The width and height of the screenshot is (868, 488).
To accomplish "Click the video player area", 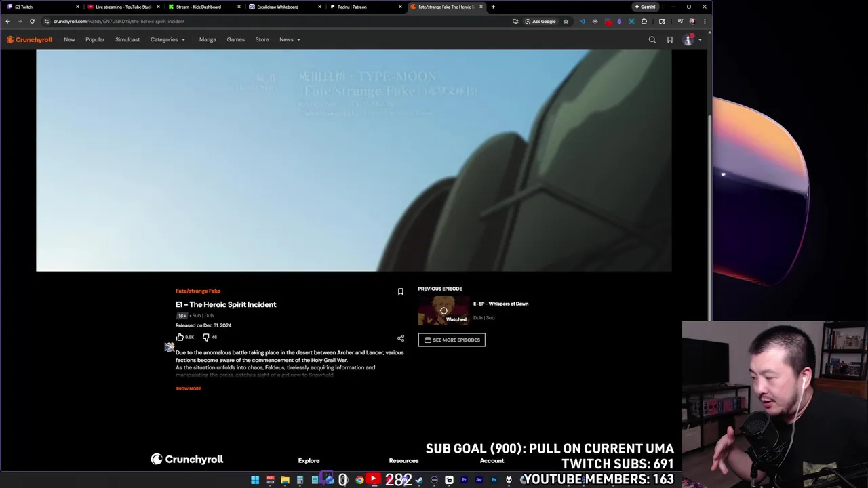I will pos(353,160).
